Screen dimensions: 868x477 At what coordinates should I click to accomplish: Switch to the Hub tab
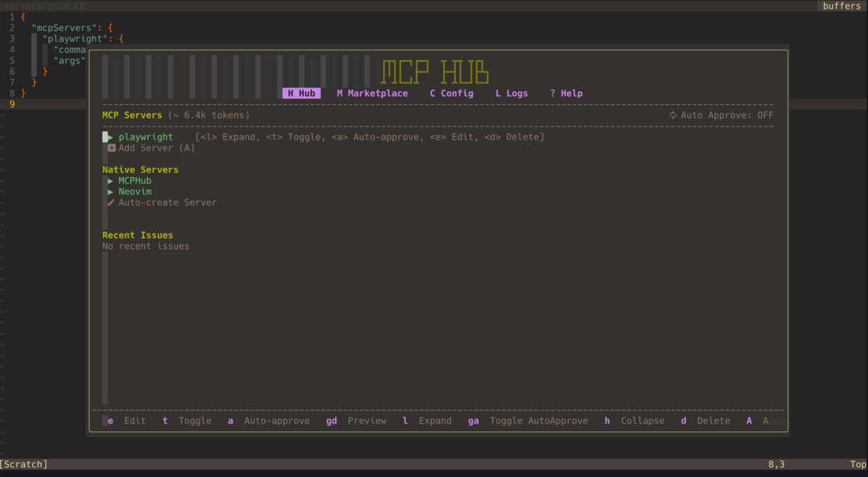click(x=301, y=93)
